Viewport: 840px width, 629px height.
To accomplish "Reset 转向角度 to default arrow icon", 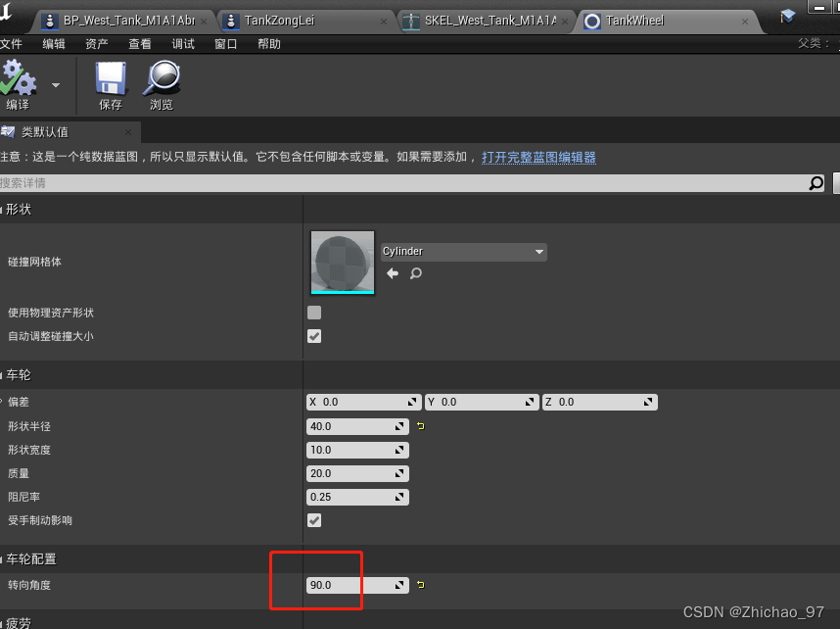I will tap(421, 585).
